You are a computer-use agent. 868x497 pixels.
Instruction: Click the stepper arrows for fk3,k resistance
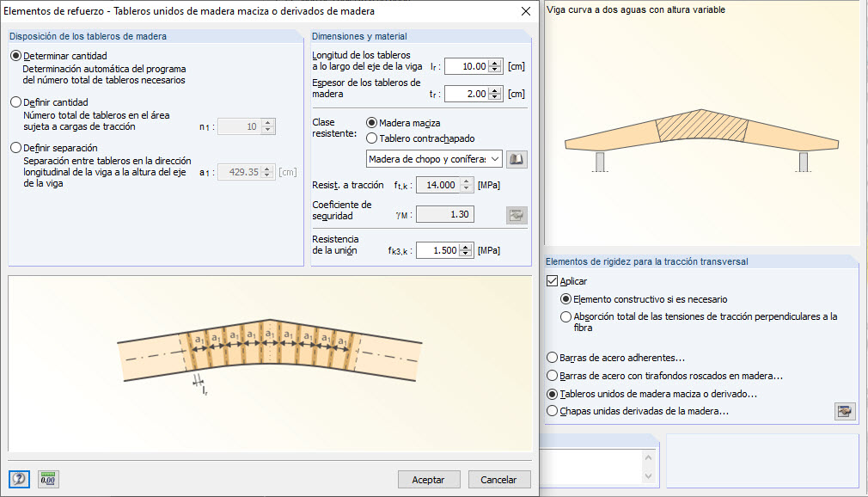(x=467, y=250)
